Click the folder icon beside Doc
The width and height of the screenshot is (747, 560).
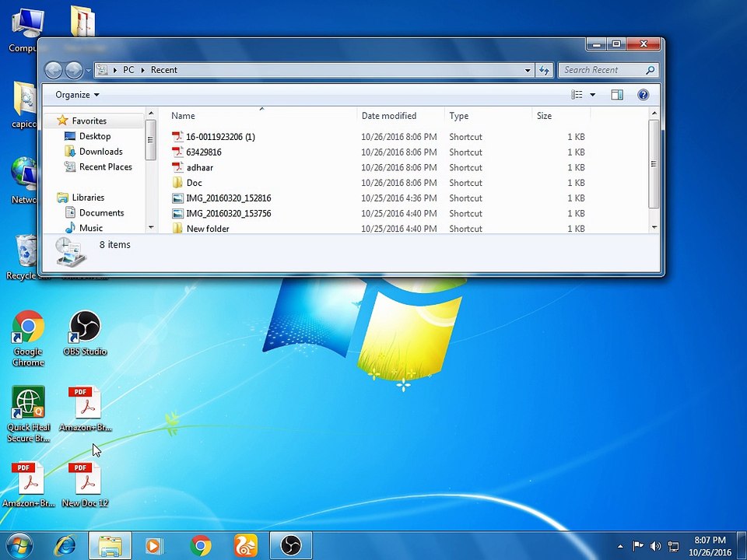click(x=177, y=182)
